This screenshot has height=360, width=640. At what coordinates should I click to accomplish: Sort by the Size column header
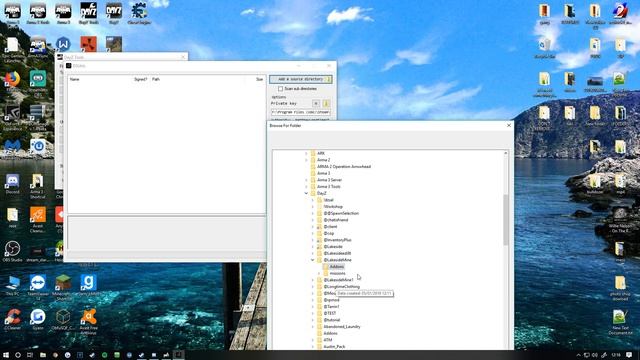click(x=260, y=79)
